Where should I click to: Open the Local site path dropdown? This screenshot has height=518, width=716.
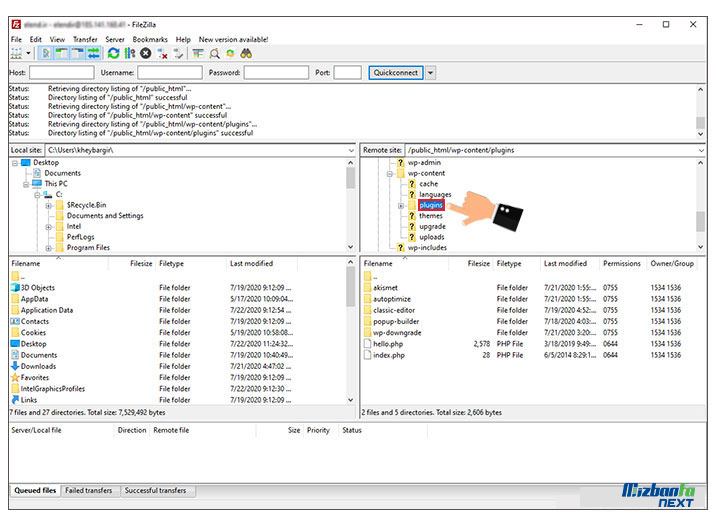click(351, 150)
